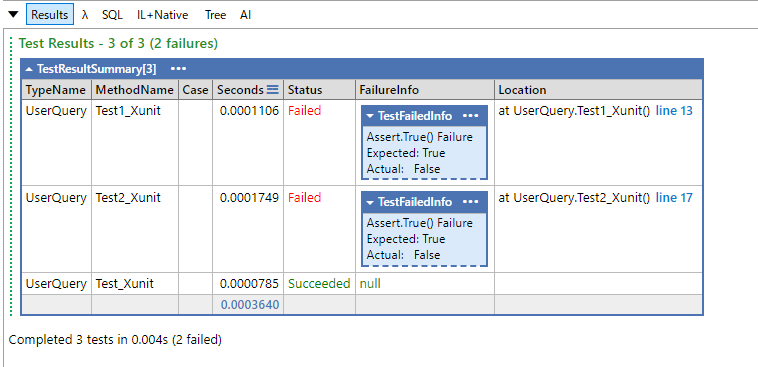Open the ellipsis menu on Test1_Xunit's TestFailedInfo
Image resolution: width=758 pixels, height=367 pixels.
coord(470,116)
